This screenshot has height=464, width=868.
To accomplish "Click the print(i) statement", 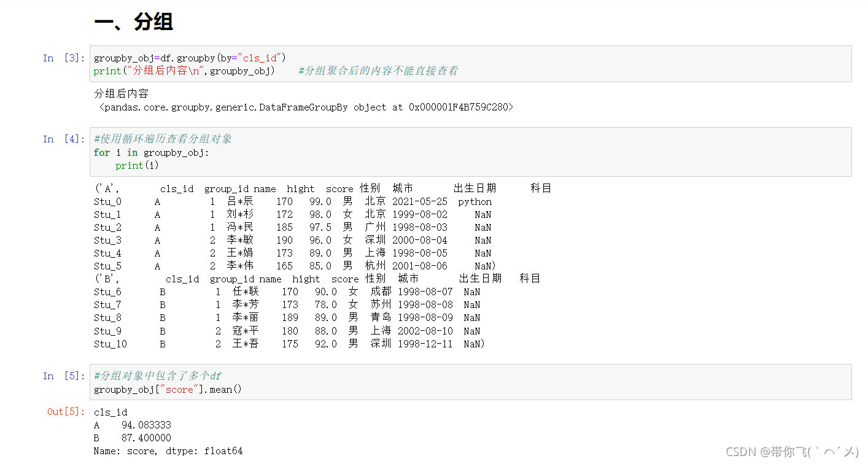I will 137,166.
